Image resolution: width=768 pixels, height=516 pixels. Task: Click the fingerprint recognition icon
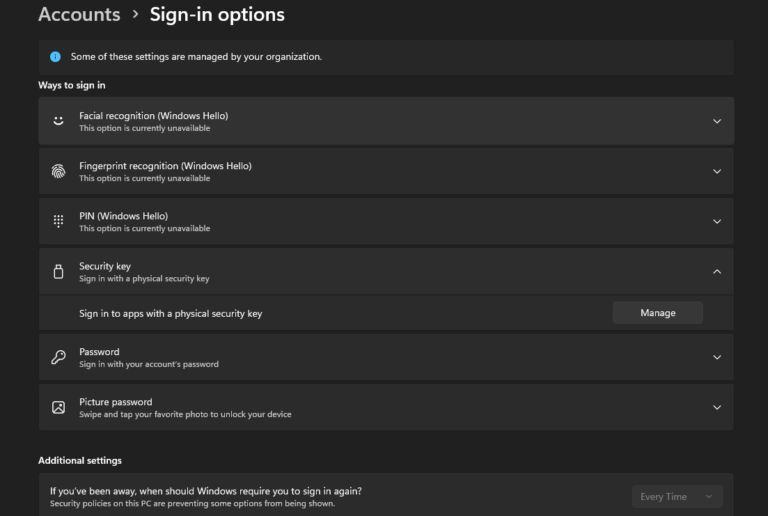click(x=58, y=171)
